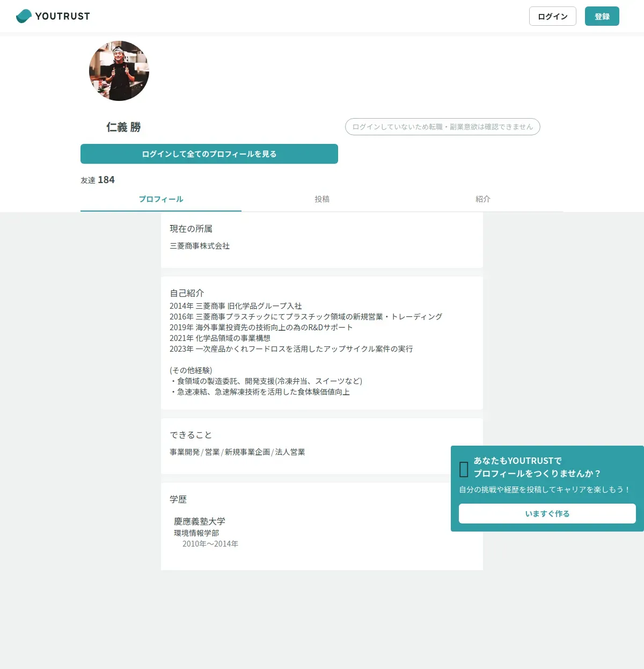The image size is (644, 669).
Task: Switch to the 紹介 tab
Action: point(483,199)
